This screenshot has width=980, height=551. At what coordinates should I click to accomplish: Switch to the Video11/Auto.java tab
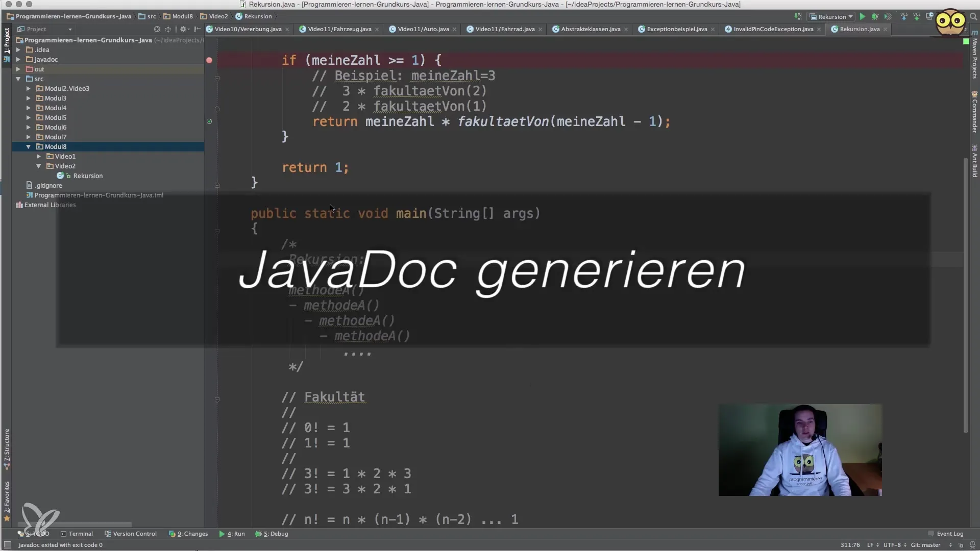423,29
